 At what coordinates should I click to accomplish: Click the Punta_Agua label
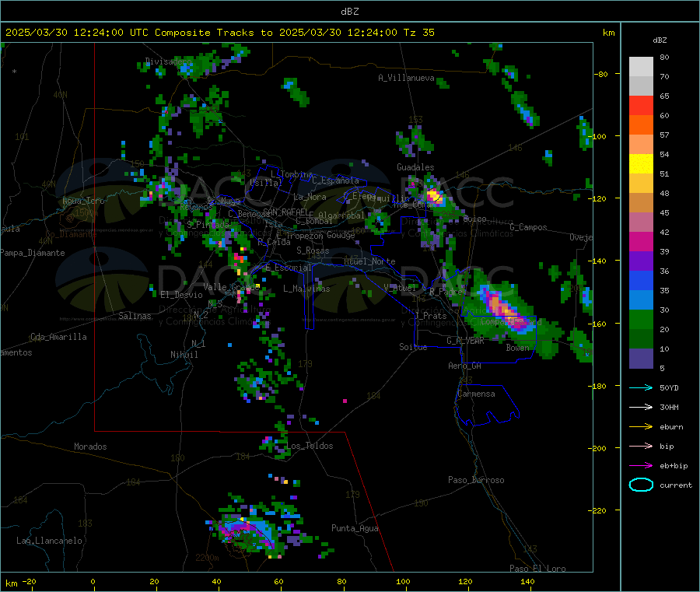[x=355, y=528]
